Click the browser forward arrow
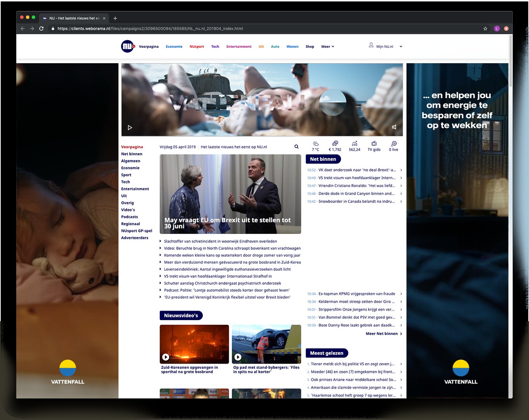The width and height of the screenshot is (529, 420). tap(32, 29)
